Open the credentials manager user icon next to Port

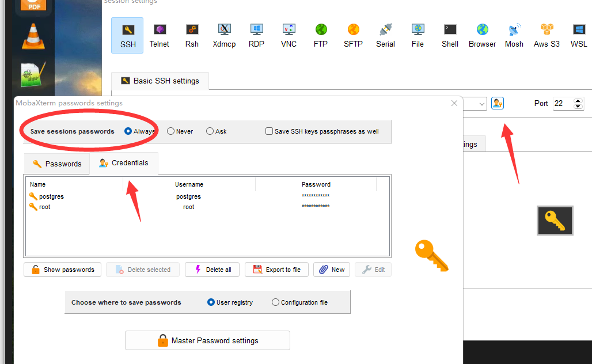tap(498, 103)
